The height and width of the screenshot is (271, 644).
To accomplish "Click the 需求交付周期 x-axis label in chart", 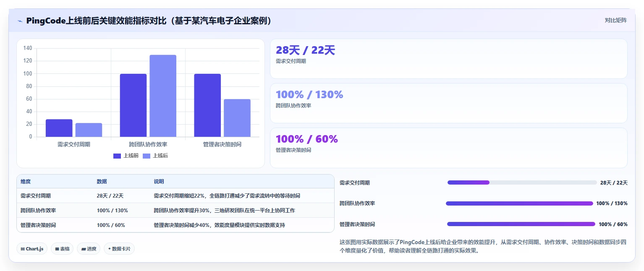I will pyautogui.click(x=74, y=144).
